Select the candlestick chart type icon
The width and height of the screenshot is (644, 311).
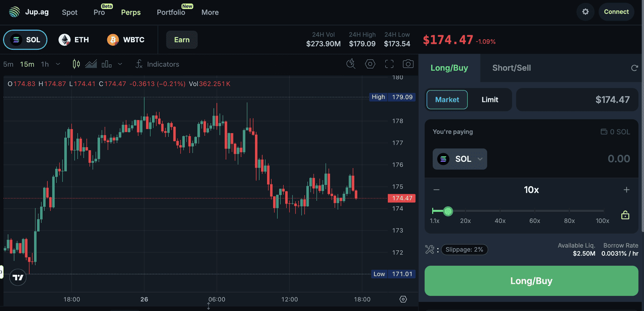pos(76,64)
